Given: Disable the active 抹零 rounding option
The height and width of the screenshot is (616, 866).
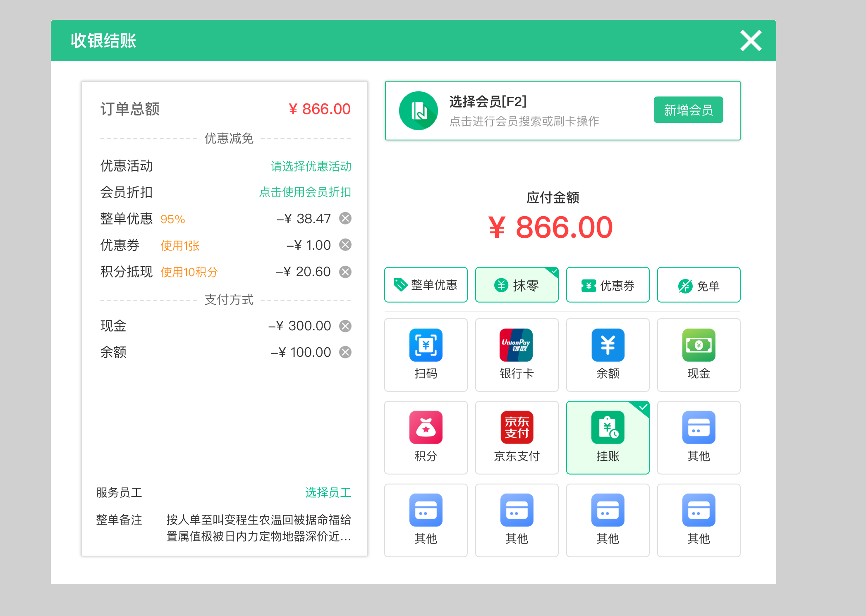Looking at the screenshot, I should (517, 284).
